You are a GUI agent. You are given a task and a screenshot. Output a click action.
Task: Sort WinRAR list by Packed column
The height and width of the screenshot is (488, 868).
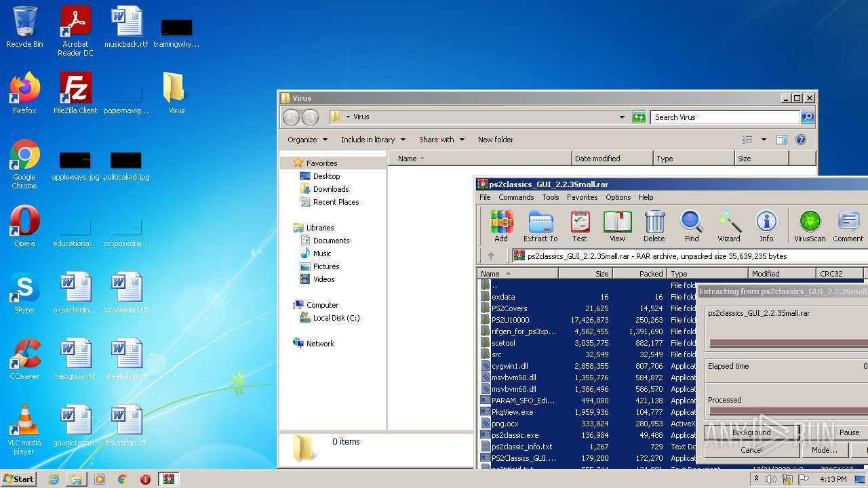point(639,274)
